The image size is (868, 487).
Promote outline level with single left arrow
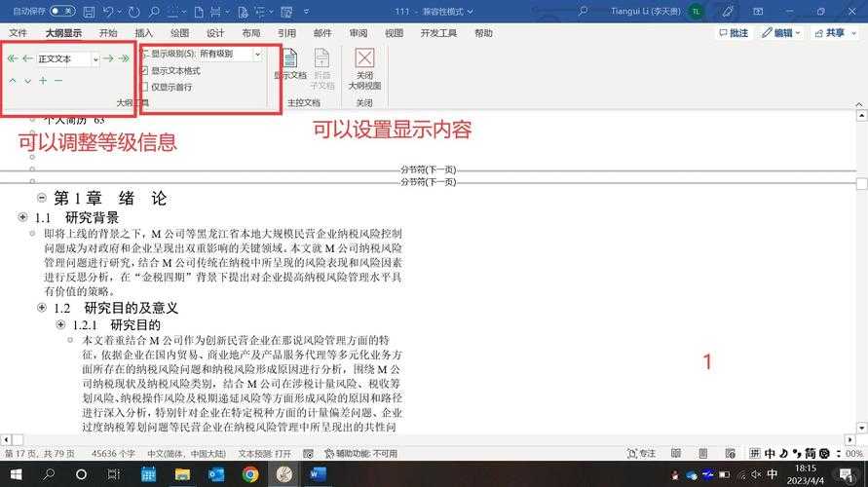(27, 58)
